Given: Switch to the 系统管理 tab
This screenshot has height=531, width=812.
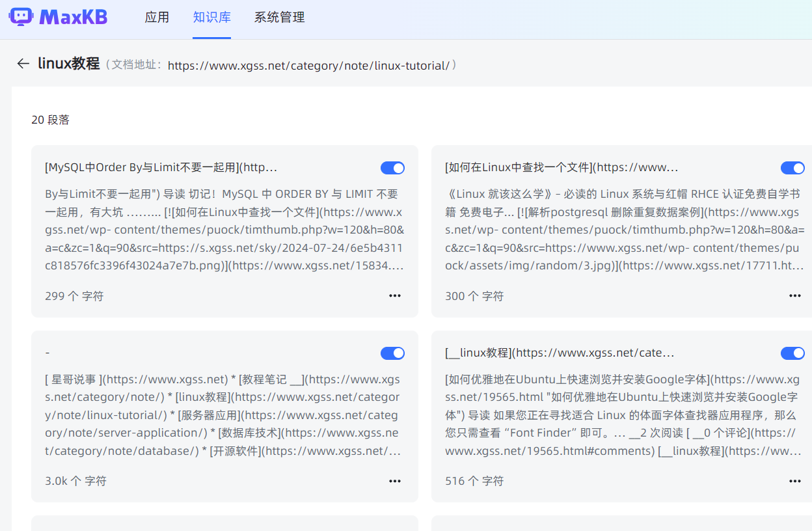Looking at the screenshot, I should point(279,18).
